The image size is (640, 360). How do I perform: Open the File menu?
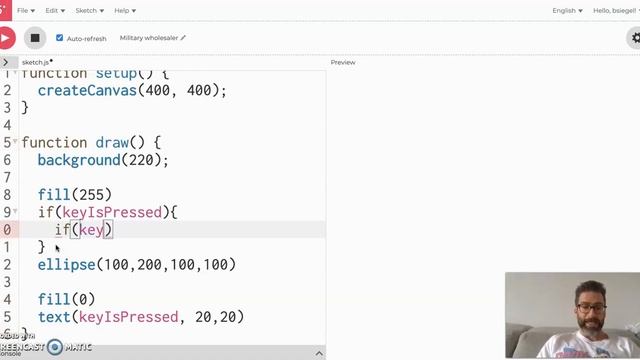pyautogui.click(x=26, y=11)
